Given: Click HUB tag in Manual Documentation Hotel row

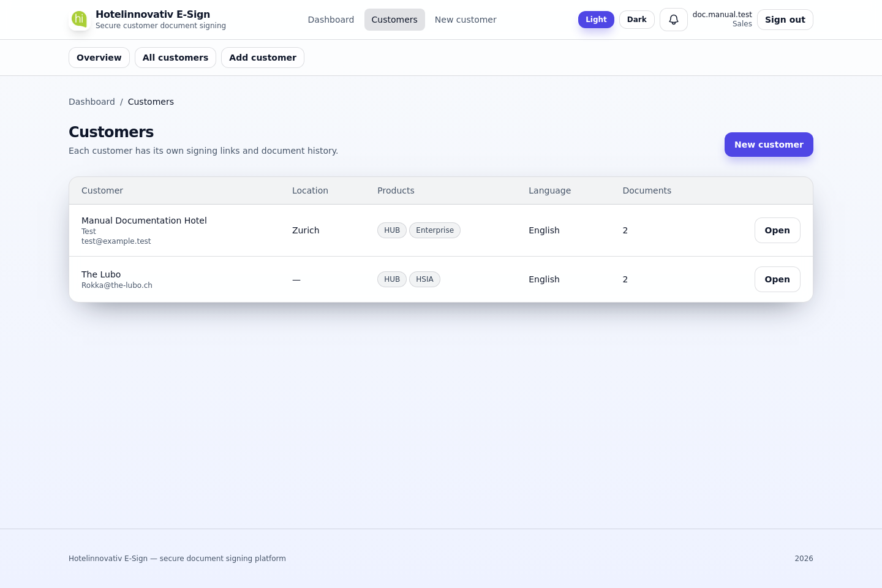Looking at the screenshot, I should pyautogui.click(x=392, y=230).
